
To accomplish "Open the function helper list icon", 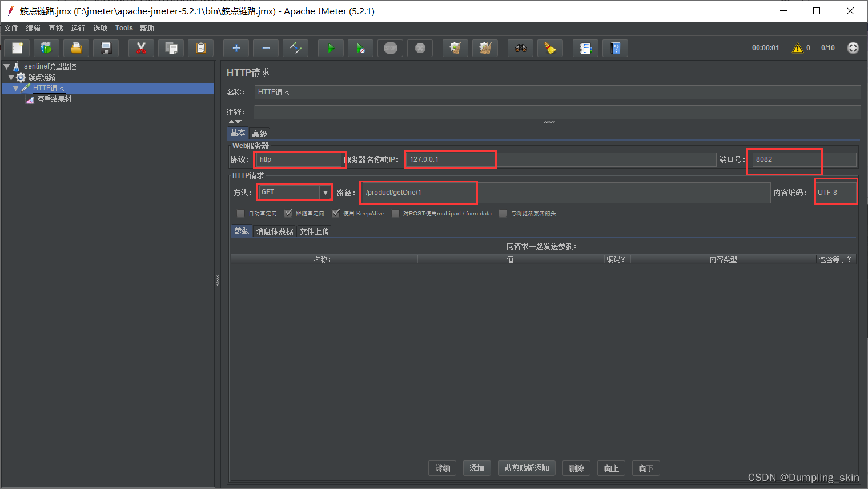I will tap(585, 48).
